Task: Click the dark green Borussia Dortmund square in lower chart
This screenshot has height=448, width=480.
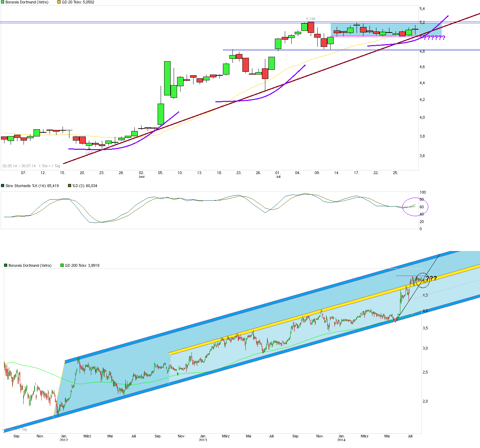Action: (6, 265)
